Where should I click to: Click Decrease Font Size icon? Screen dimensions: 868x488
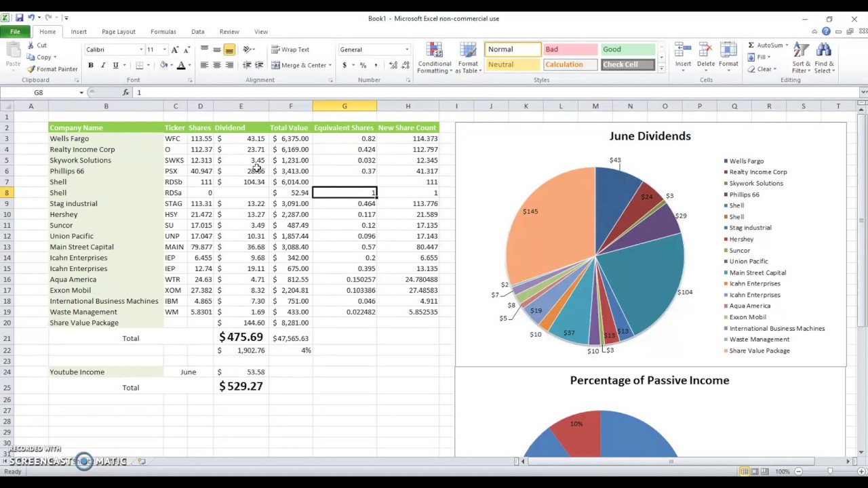coord(186,49)
